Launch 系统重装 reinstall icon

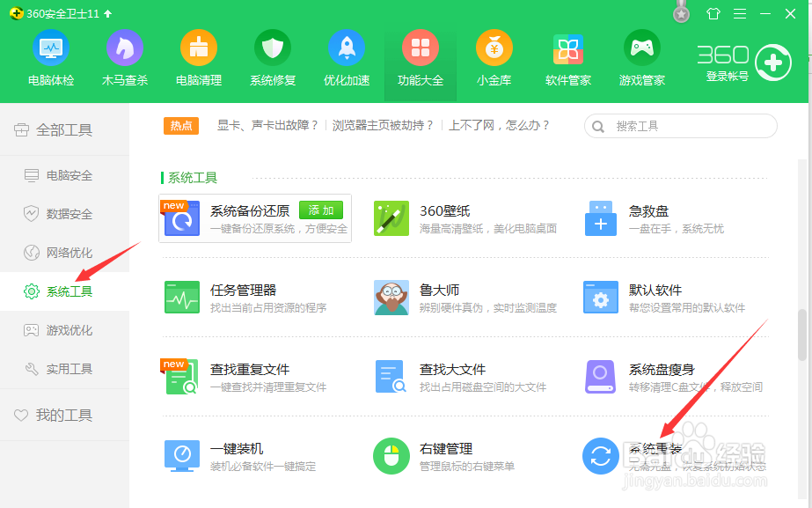(601, 456)
